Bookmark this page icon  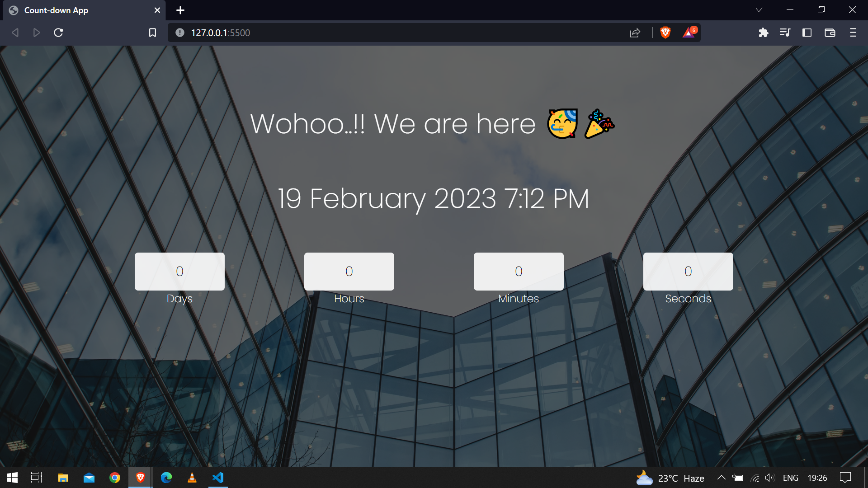pyautogui.click(x=152, y=33)
